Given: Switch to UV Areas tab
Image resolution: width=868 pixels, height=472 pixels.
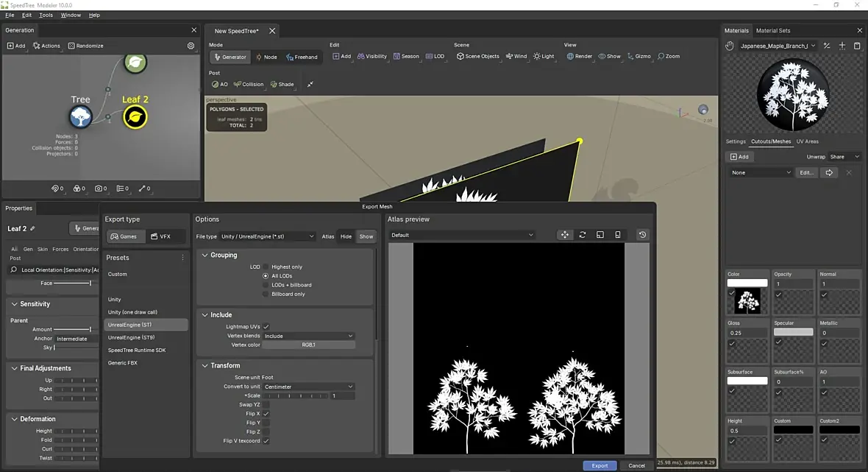Looking at the screenshot, I should pos(807,141).
